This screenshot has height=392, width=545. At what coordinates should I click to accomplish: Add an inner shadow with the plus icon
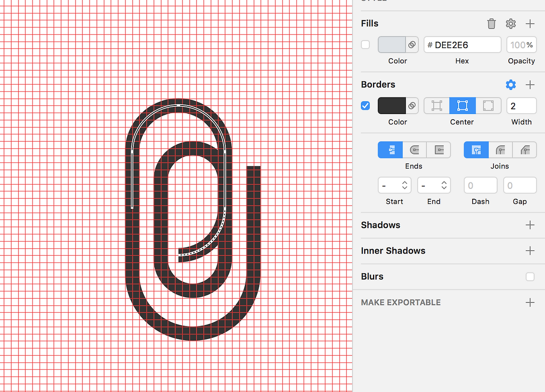[530, 251]
